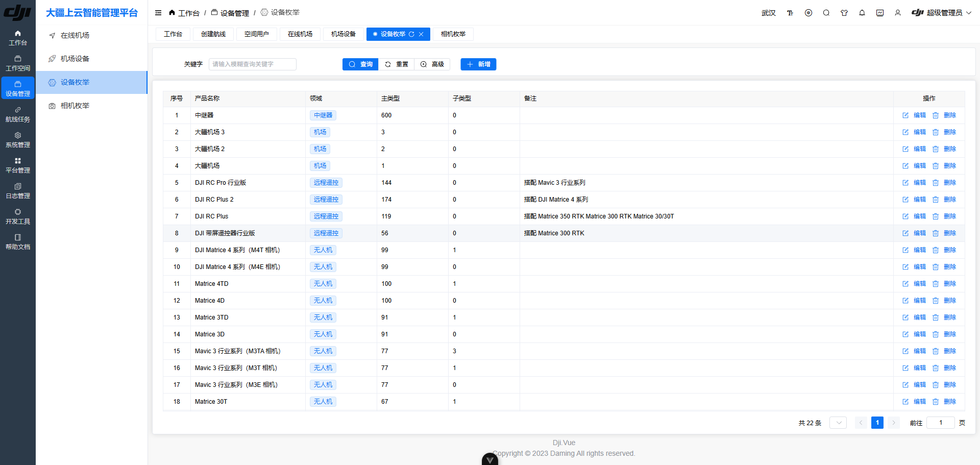Image resolution: width=980 pixels, height=465 pixels.
Task: Select page 1 in the pagination
Action: (877, 423)
